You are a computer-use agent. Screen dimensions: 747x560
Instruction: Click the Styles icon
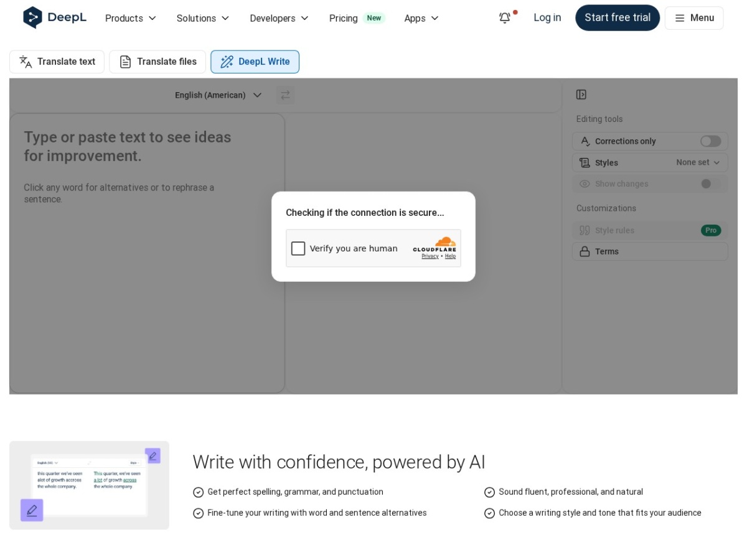tap(585, 162)
